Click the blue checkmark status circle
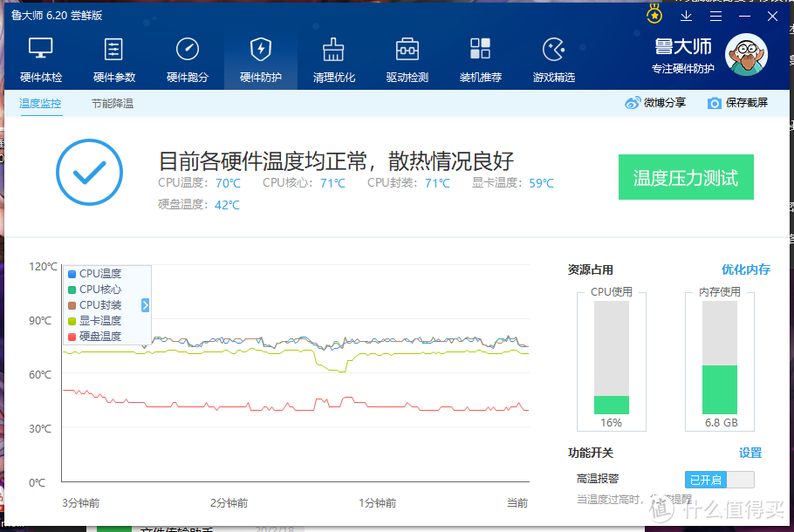This screenshot has height=532, width=794. (x=89, y=172)
